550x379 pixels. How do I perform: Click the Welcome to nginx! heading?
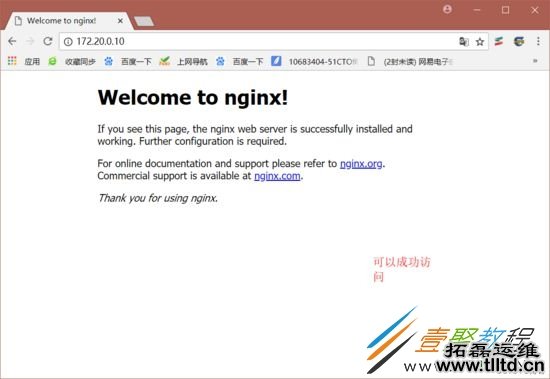click(193, 98)
